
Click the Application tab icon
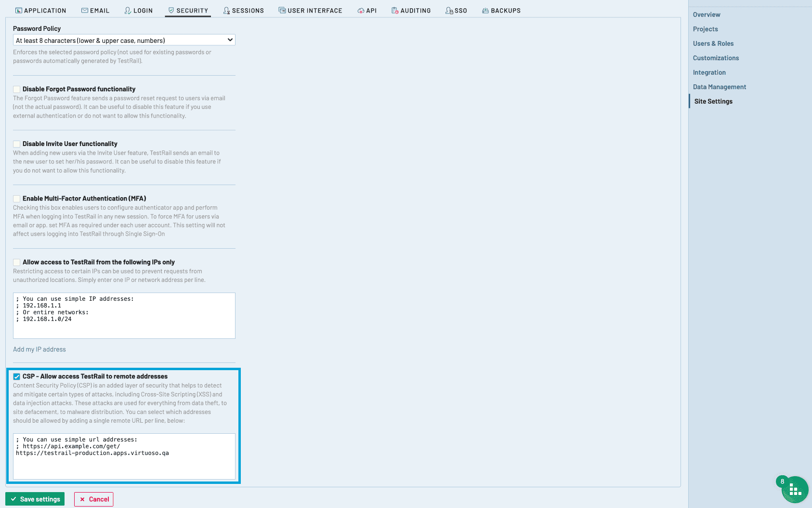[19, 11]
